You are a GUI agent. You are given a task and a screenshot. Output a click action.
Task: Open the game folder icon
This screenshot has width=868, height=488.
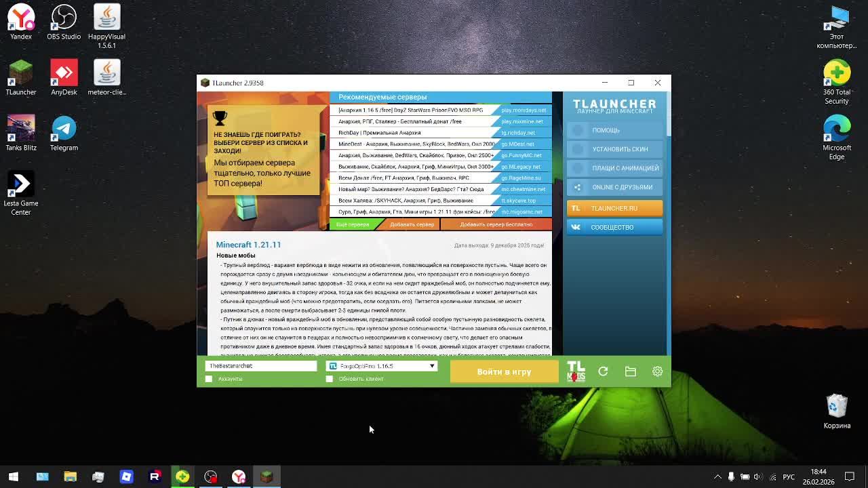631,371
